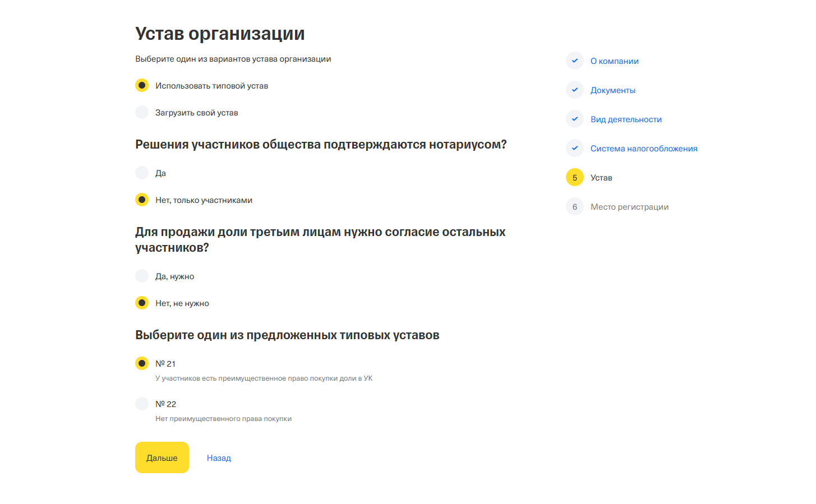Viewport: 816px width, 504px height.
Task: Click text 'Выберите один из вариантов устава организации'
Action: click(233, 59)
